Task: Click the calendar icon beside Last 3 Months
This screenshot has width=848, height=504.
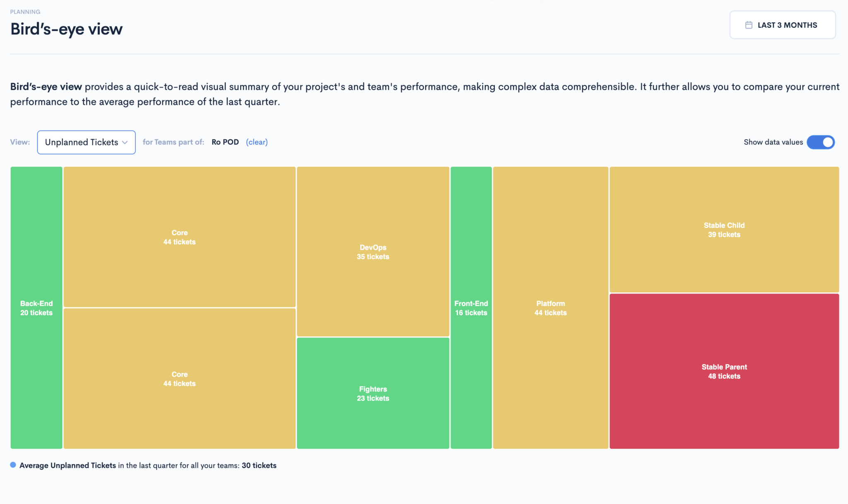Action: [x=749, y=25]
